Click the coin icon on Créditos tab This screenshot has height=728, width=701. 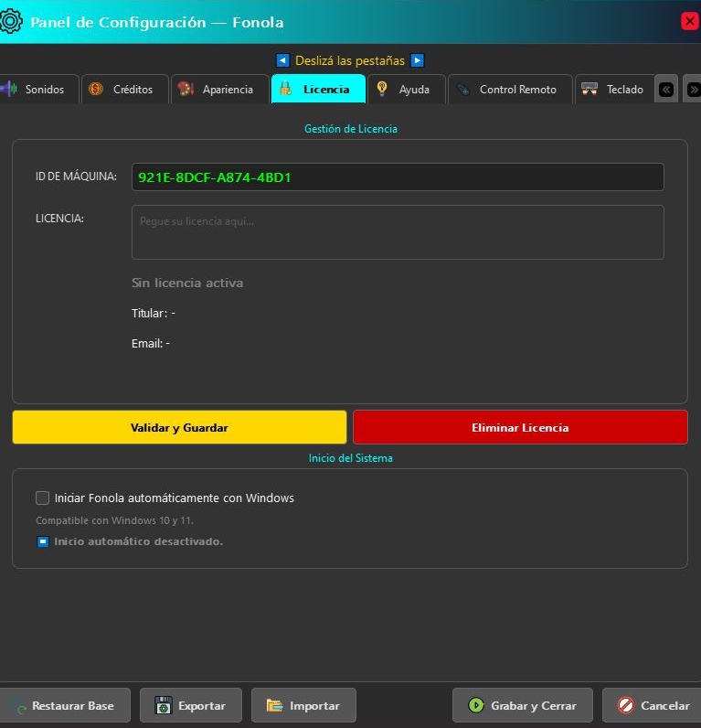pyautogui.click(x=96, y=89)
